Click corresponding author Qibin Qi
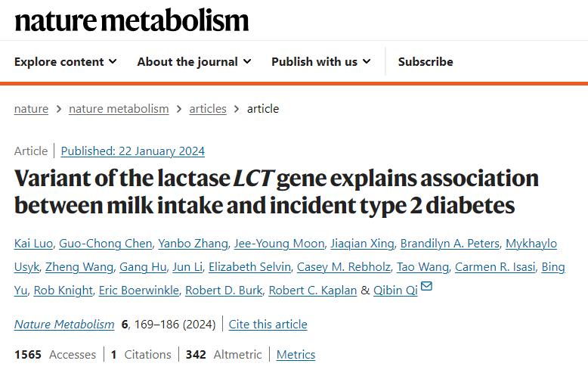The width and height of the screenshot is (588, 373). coord(395,291)
